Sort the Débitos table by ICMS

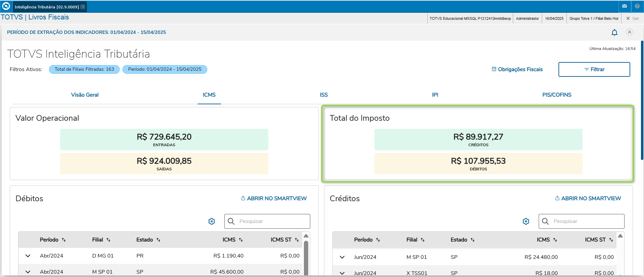point(241,240)
